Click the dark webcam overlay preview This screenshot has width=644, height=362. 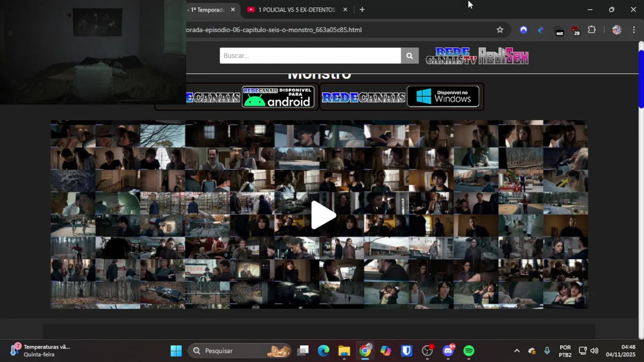93,52
